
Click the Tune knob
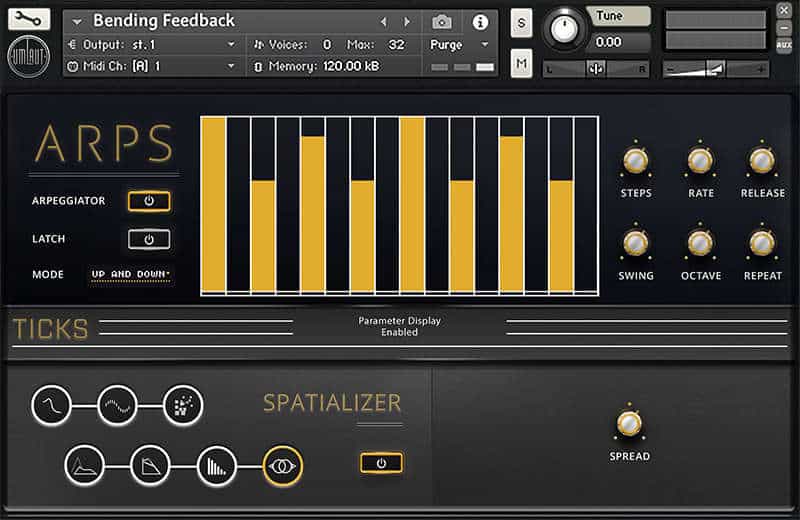pos(563,29)
